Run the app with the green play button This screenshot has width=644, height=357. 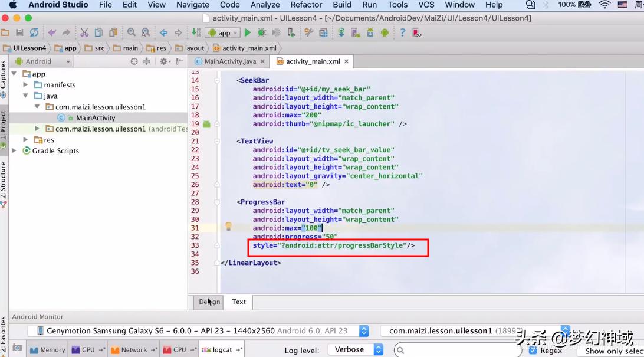click(248, 33)
